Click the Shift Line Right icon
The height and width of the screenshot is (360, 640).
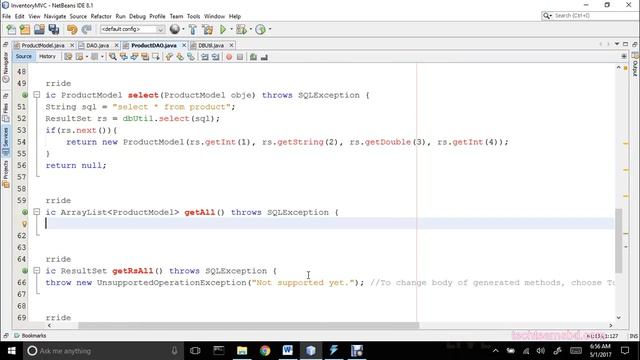(215, 57)
